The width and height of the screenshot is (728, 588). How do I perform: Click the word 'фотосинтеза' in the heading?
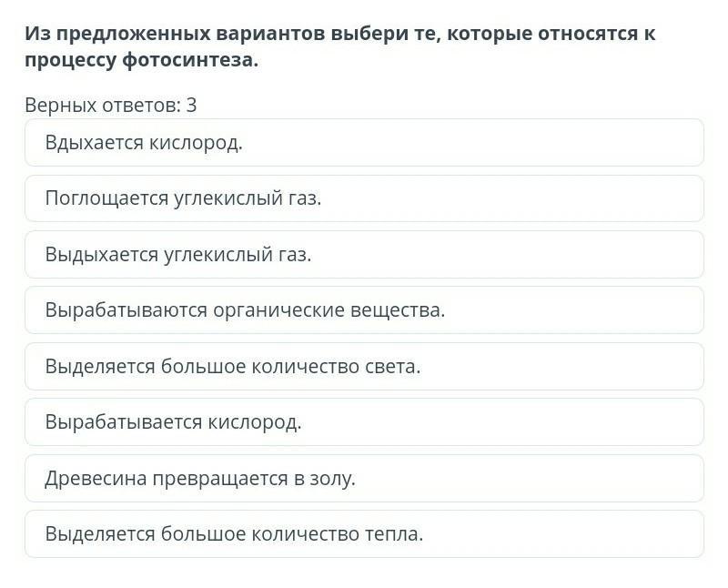[190, 61]
